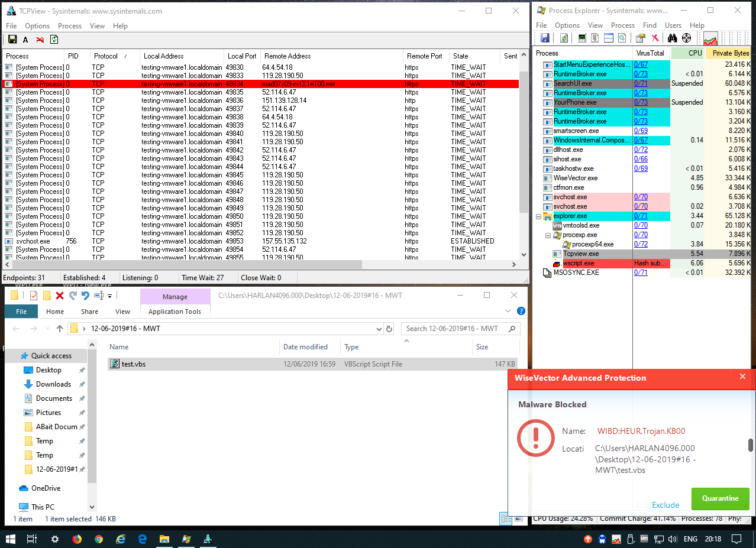Click the Undo arrow in Explorer quick access toolbar

(85, 296)
